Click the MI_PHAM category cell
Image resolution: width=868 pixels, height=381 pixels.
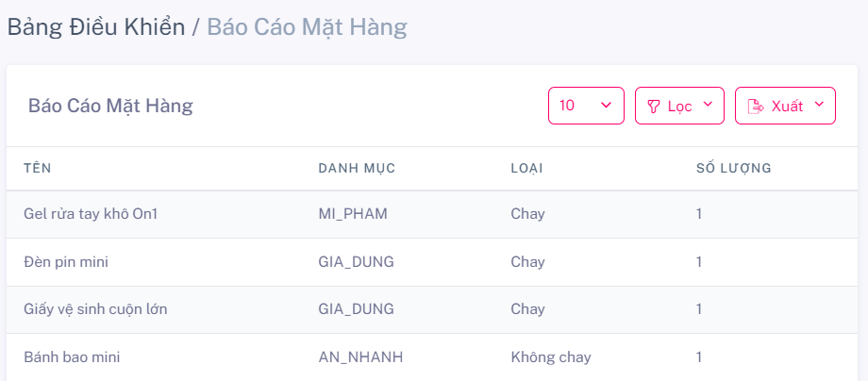[353, 214]
